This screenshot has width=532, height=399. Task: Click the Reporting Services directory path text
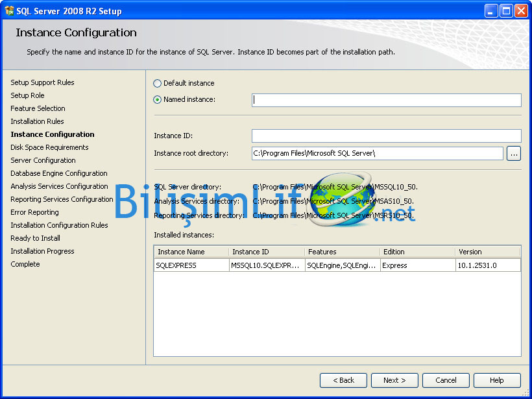334,215
